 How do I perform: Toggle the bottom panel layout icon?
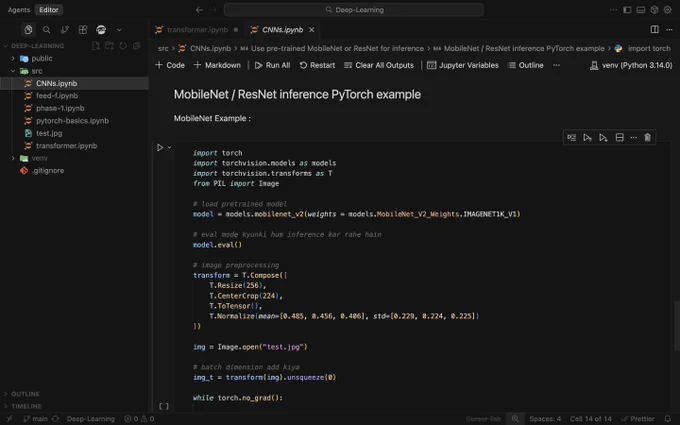point(641,10)
